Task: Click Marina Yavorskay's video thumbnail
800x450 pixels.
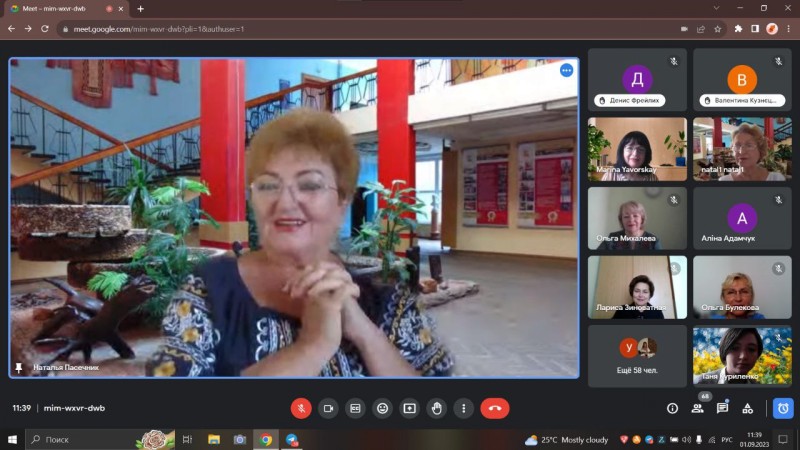Action: click(x=637, y=149)
